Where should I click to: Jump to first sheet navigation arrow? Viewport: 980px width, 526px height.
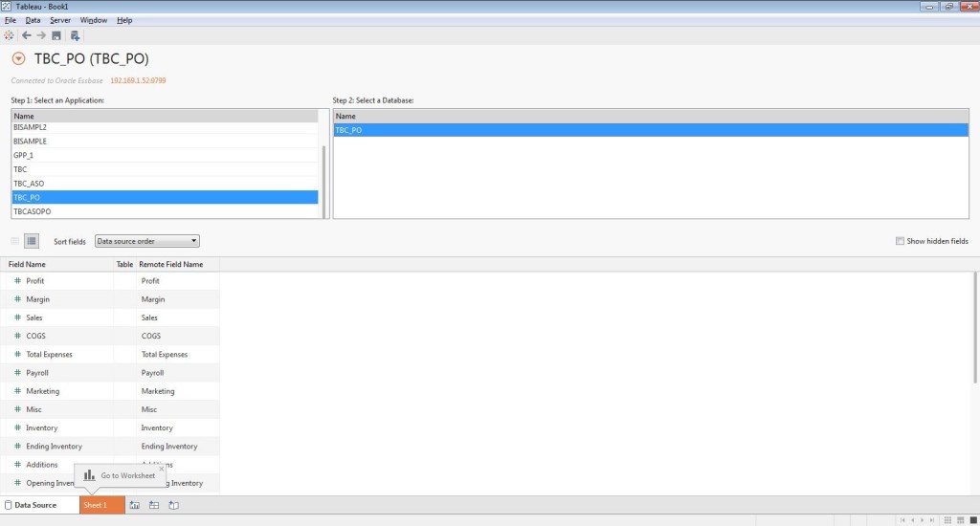coord(902,519)
